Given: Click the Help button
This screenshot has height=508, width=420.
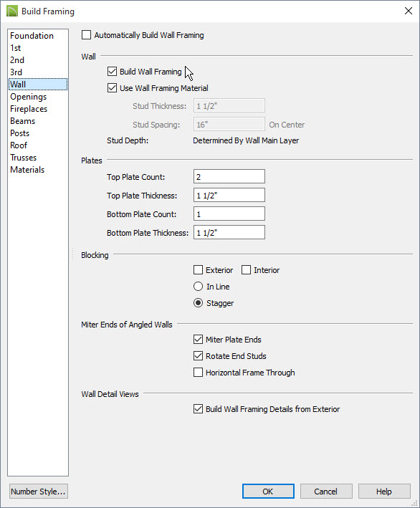Looking at the screenshot, I should 384,492.
